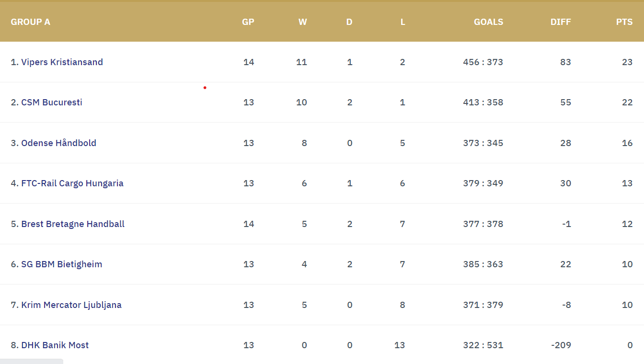Click DHK Banik Most's -209 goal difference

(561, 345)
